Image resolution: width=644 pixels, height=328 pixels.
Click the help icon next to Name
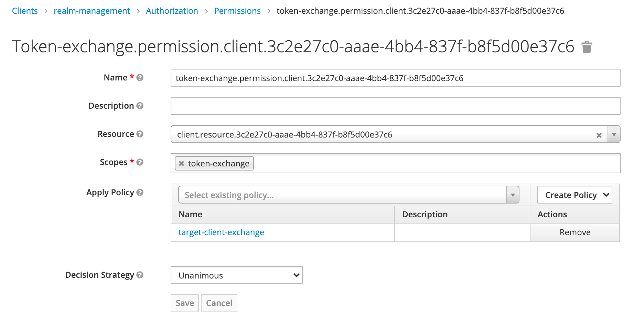pos(140,78)
